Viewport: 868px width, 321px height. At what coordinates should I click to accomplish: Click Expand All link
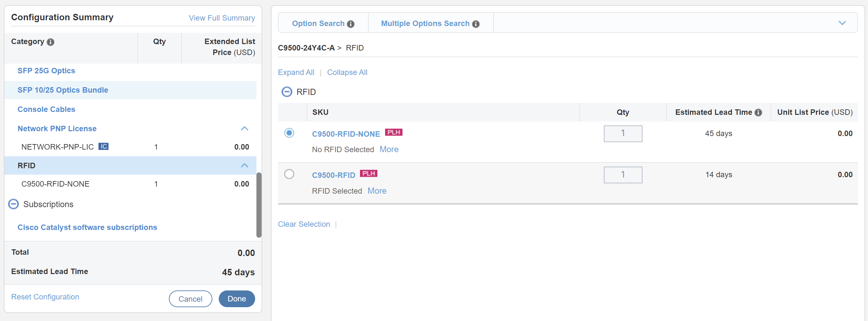(296, 72)
